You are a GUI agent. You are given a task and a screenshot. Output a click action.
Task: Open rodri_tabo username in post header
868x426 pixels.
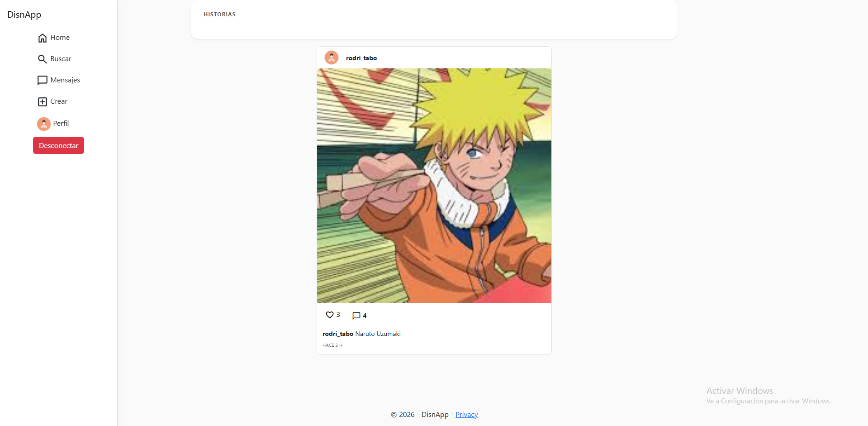(x=361, y=58)
